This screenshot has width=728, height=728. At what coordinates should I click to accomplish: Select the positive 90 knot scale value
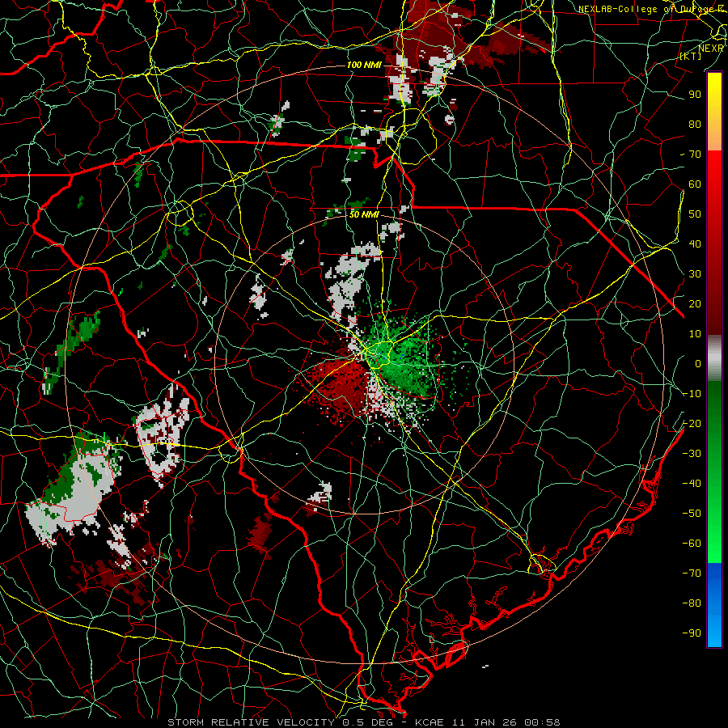695,95
